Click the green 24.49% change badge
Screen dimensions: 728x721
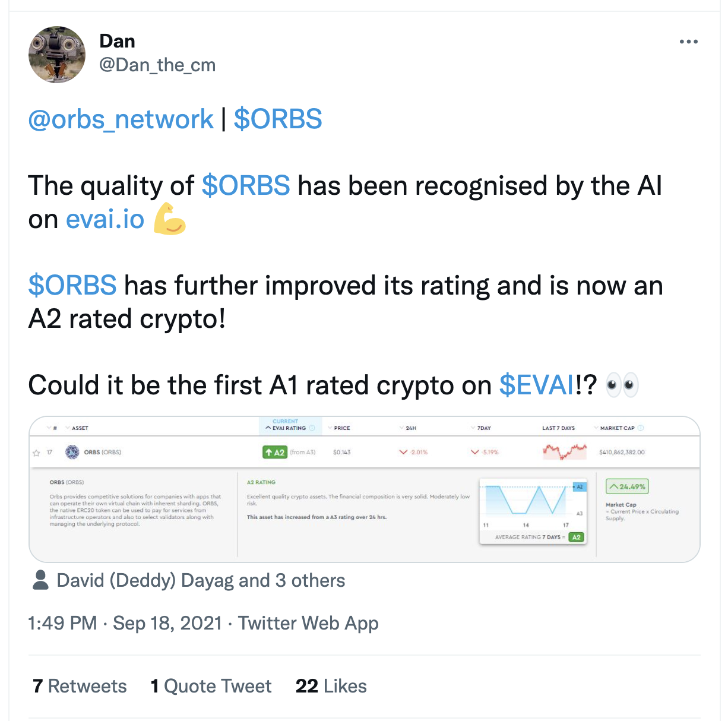point(627,486)
